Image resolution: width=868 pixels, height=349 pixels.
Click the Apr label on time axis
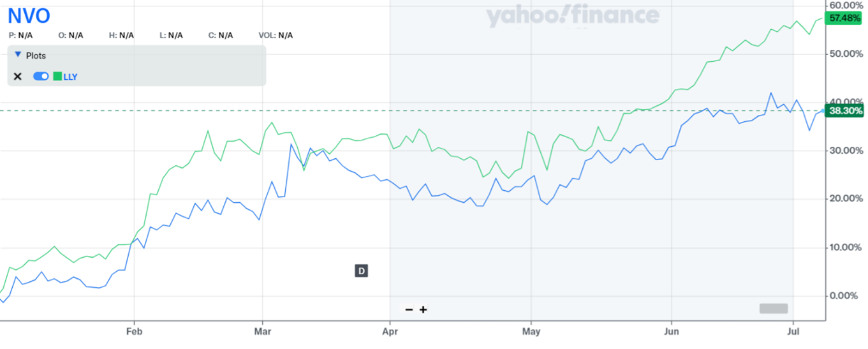[x=389, y=331]
